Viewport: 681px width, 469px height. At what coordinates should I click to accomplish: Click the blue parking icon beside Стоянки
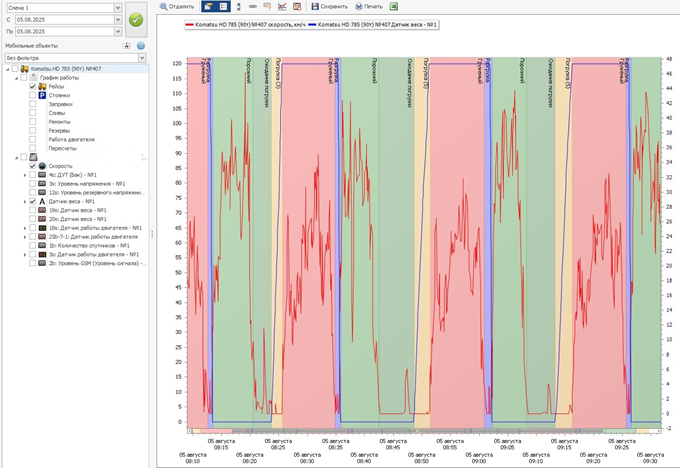click(43, 95)
